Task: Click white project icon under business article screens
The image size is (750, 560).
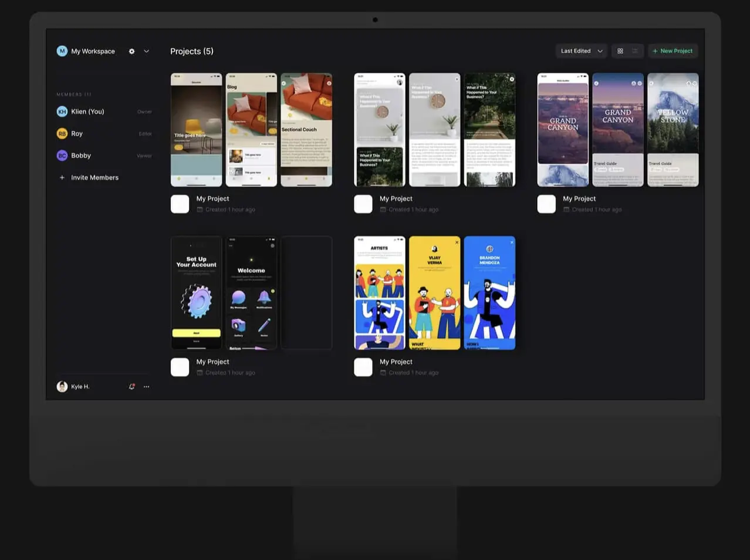Action: (363, 204)
